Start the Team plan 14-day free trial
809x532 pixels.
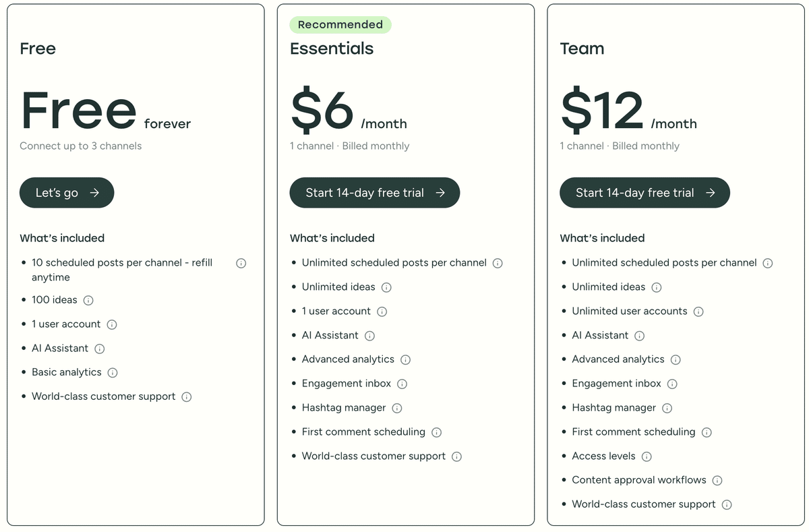[x=645, y=193]
